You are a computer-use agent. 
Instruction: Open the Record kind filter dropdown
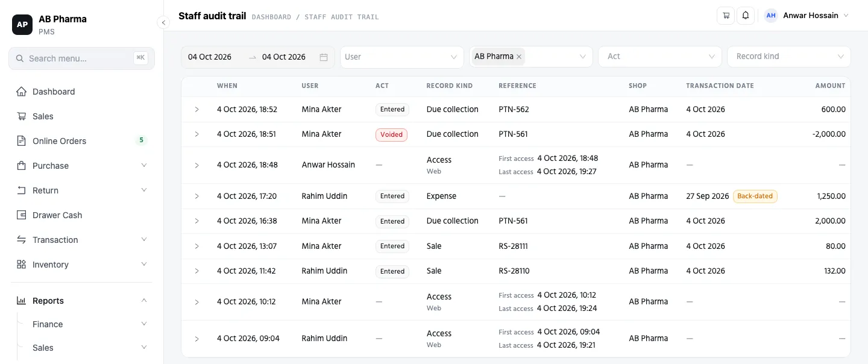(x=789, y=57)
